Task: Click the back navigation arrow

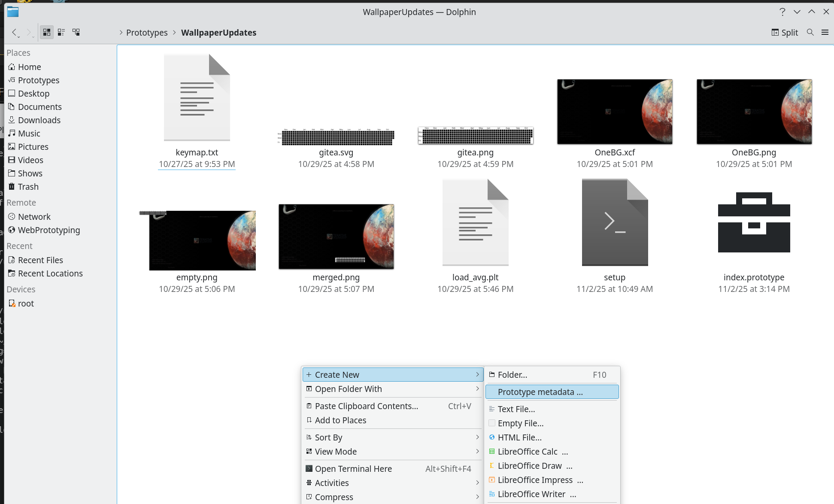Action: (x=15, y=32)
